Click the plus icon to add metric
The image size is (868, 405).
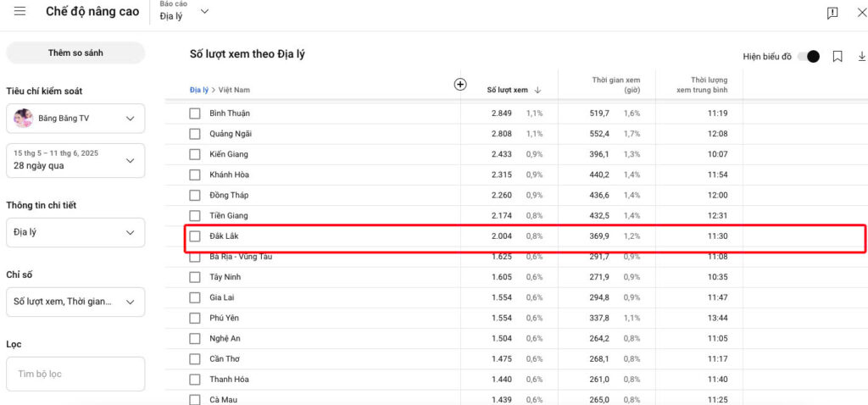click(x=460, y=84)
